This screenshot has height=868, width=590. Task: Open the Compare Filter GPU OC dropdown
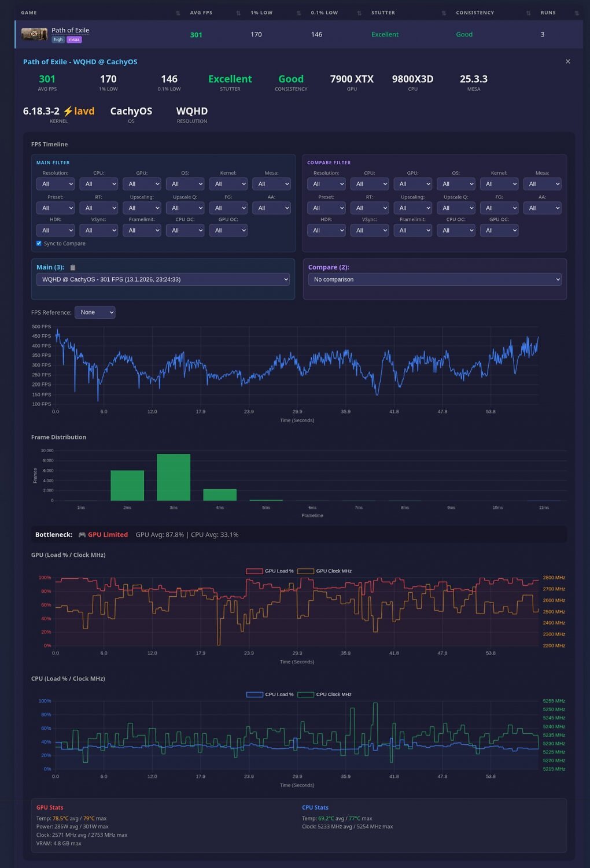tap(499, 230)
